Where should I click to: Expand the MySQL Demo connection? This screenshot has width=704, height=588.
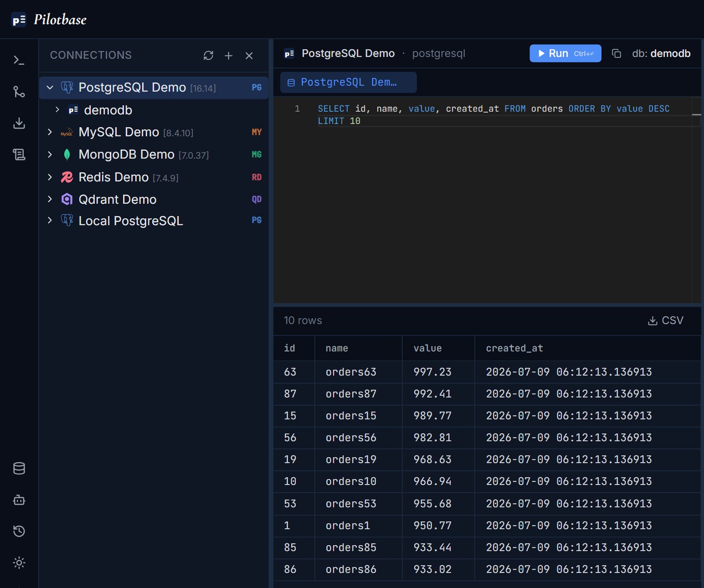tap(50, 132)
